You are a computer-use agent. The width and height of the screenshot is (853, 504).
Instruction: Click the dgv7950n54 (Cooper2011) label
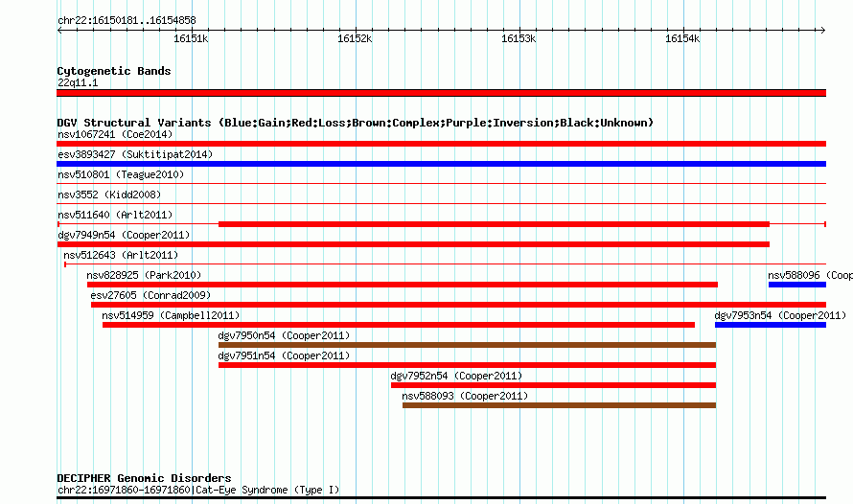click(284, 335)
